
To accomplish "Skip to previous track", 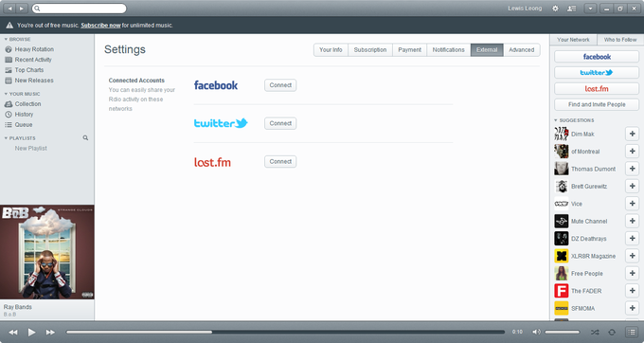I will tap(13, 332).
